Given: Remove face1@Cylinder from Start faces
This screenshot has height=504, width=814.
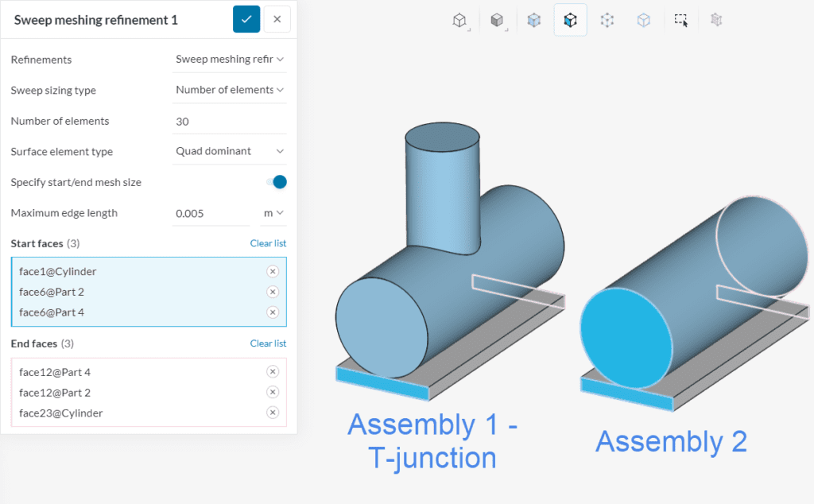Looking at the screenshot, I should point(273,271).
